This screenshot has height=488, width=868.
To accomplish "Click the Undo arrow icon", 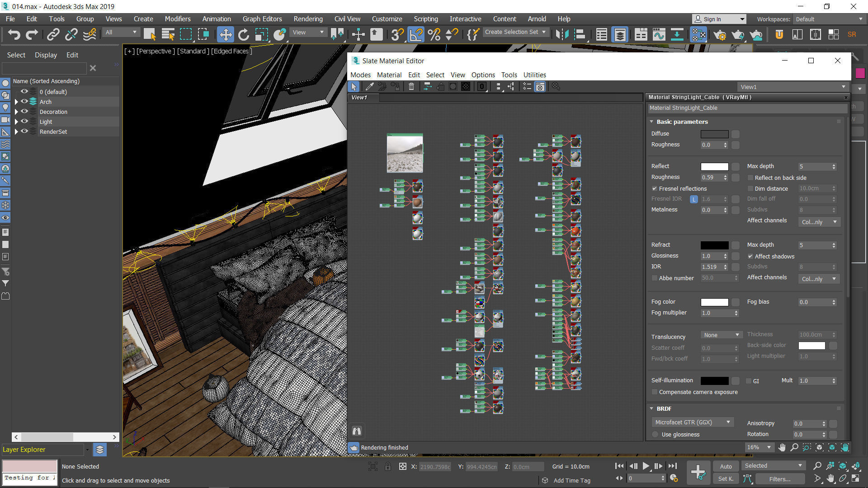I will tap(14, 35).
